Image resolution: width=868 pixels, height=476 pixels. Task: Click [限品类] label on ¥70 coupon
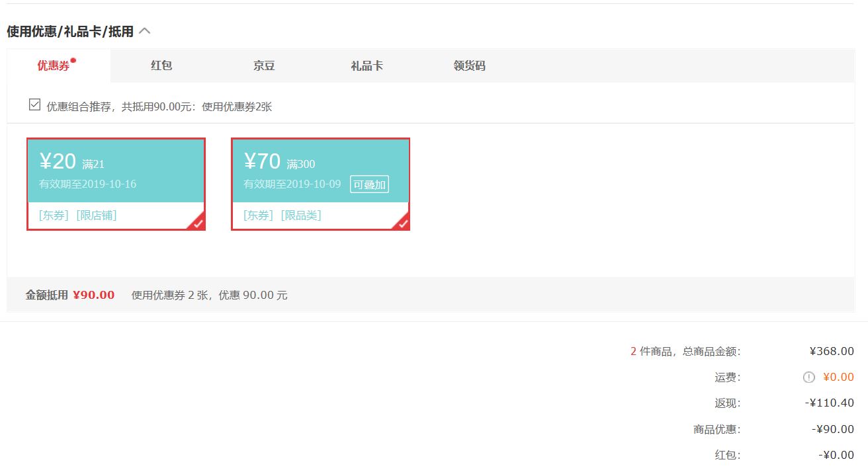coord(301,215)
